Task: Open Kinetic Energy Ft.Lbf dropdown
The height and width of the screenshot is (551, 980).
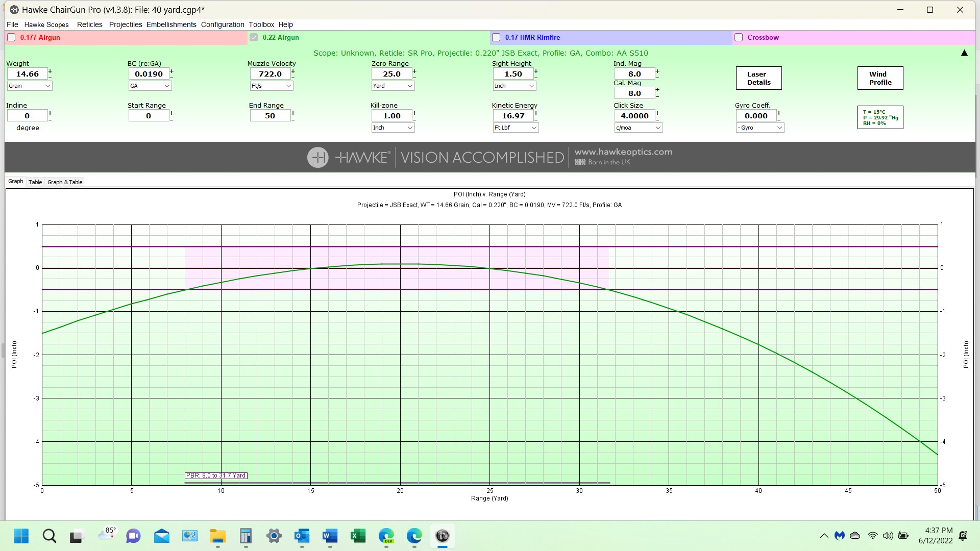Action: [516, 128]
